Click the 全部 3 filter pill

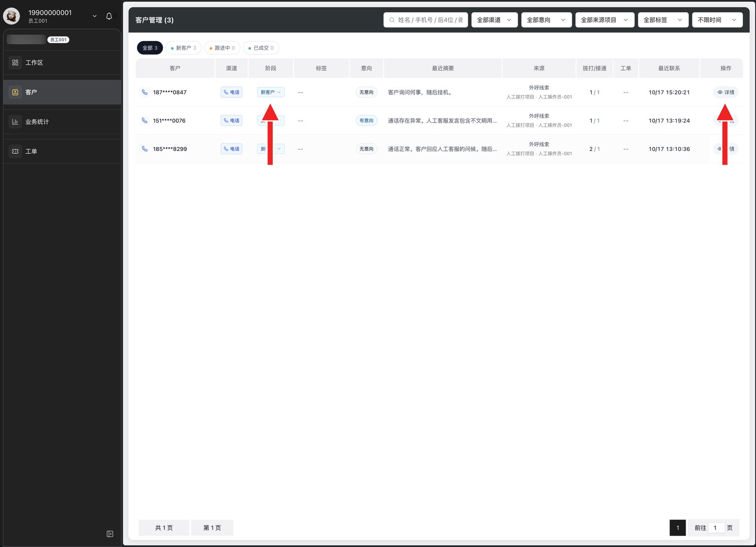point(150,48)
